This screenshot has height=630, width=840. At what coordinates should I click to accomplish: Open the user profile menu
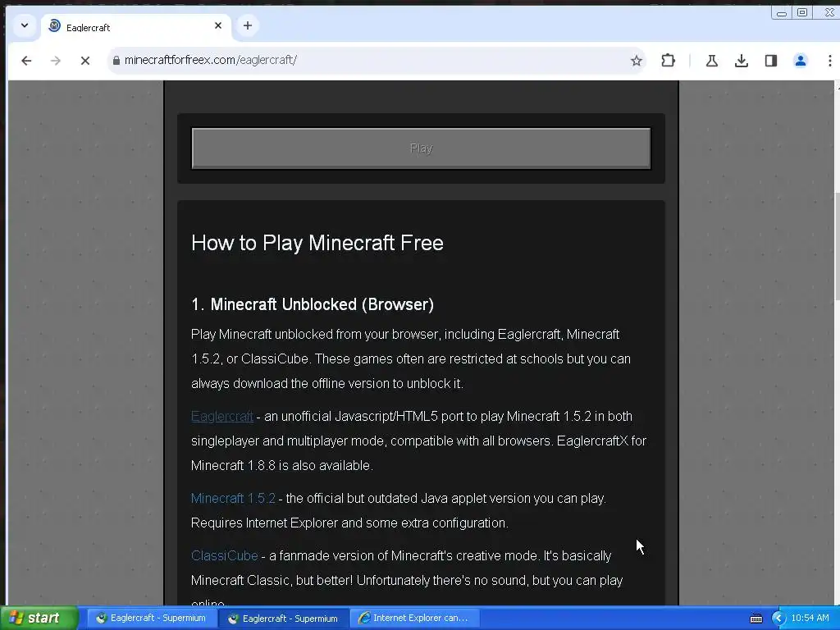[x=801, y=61]
